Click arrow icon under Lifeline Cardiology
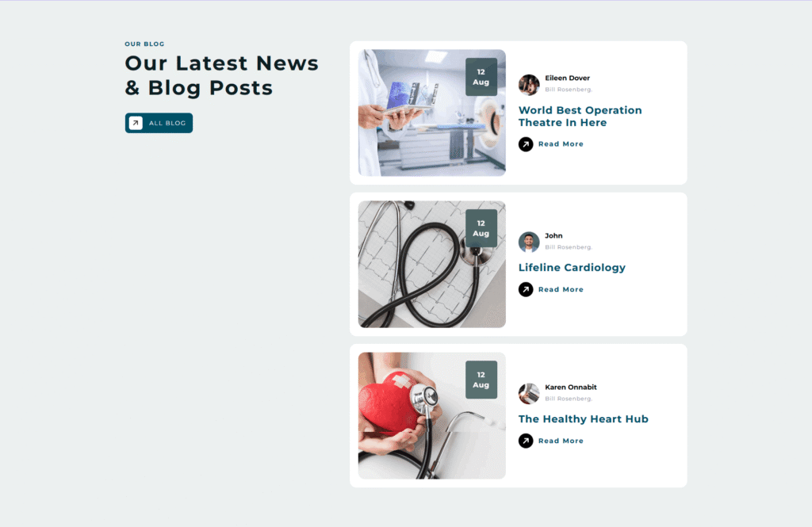Viewport: 812px width, 527px height. [x=526, y=289]
